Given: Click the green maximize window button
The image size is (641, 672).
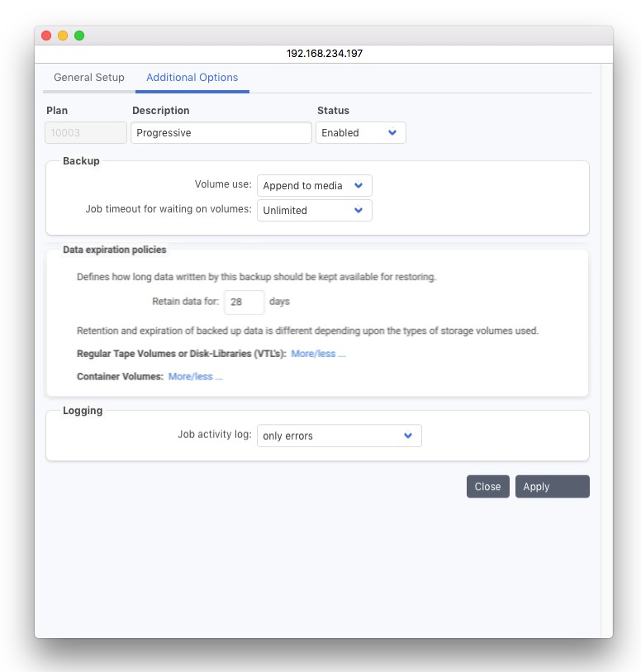Looking at the screenshot, I should (79, 36).
